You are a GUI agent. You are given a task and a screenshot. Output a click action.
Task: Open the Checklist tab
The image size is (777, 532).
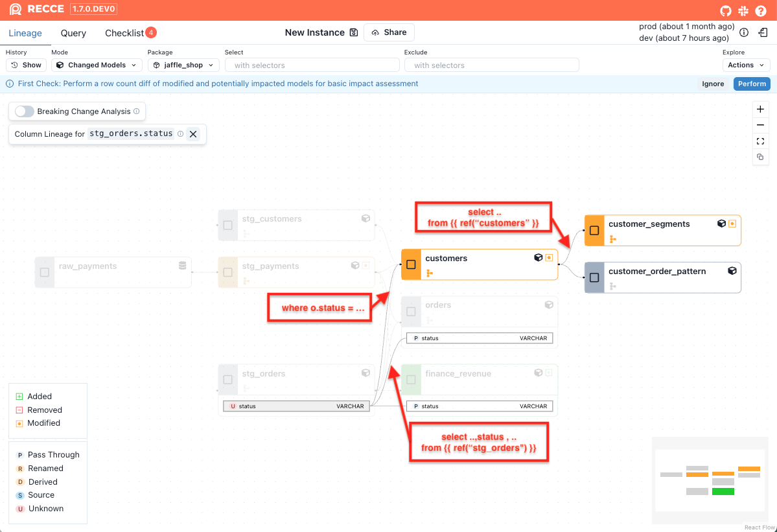(x=124, y=33)
